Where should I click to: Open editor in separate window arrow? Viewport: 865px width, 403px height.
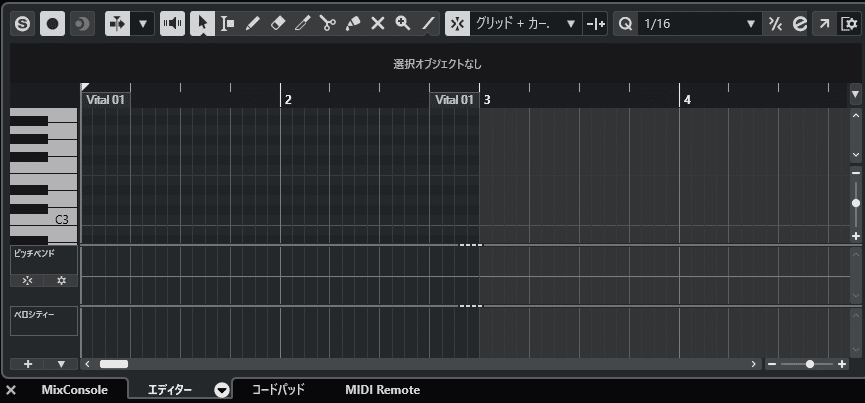pyautogui.click(x=824, y=24)
